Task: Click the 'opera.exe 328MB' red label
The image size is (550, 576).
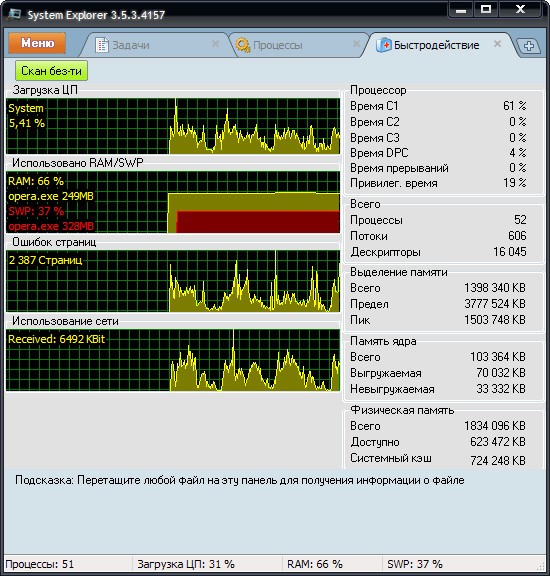Action: (x=51, y=226)
